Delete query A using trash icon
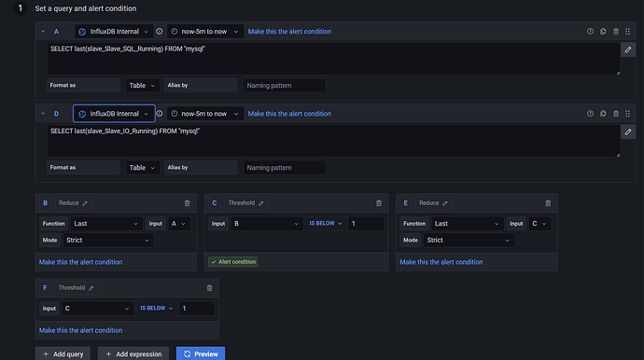 [x=616, y=32]
